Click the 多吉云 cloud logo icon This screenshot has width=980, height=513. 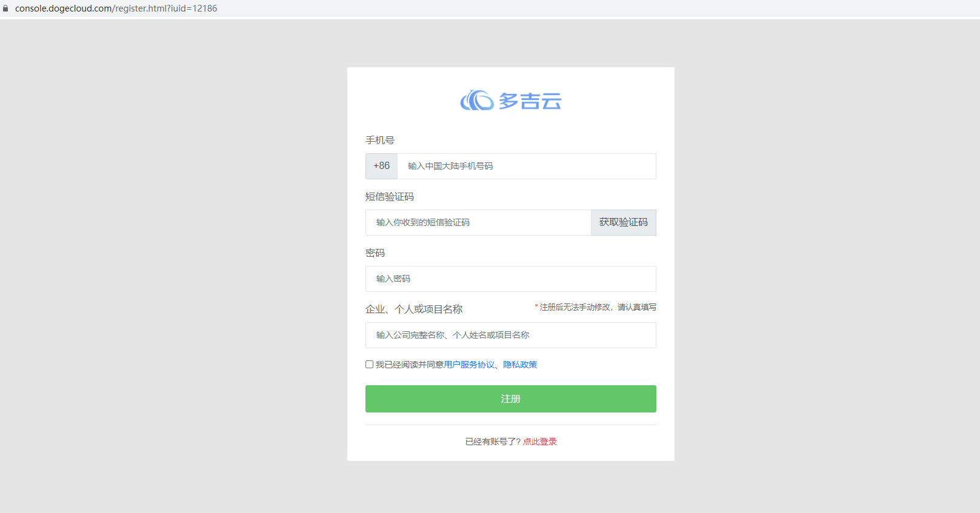tap(477, 101)
